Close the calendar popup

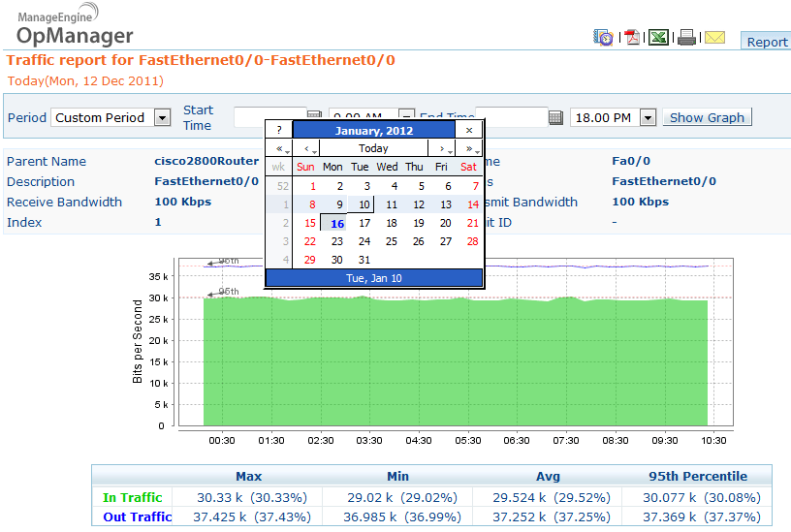point(469,130)
